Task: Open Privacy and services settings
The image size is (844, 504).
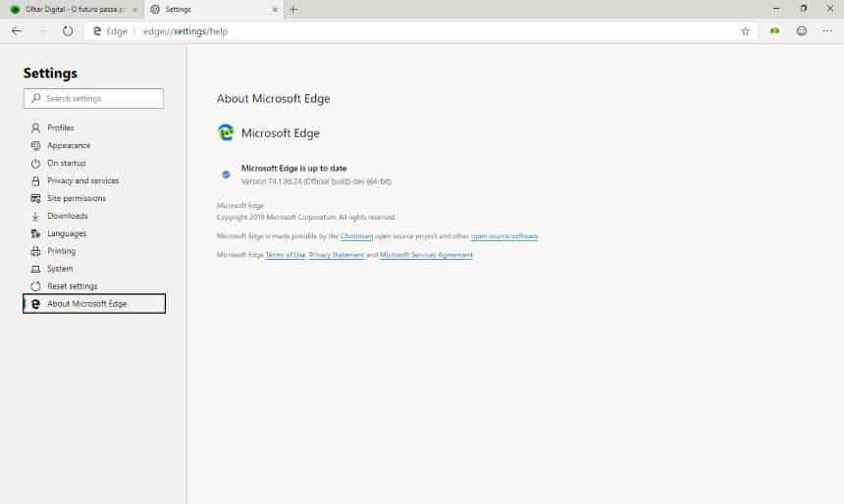Action: point(82,180)
